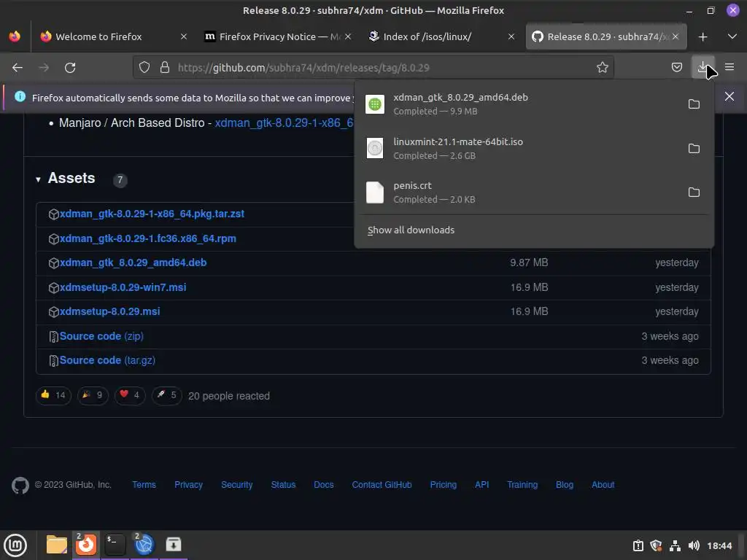Toggle the thumbs up reaction
747x560 pixels.
coord(53,395)
